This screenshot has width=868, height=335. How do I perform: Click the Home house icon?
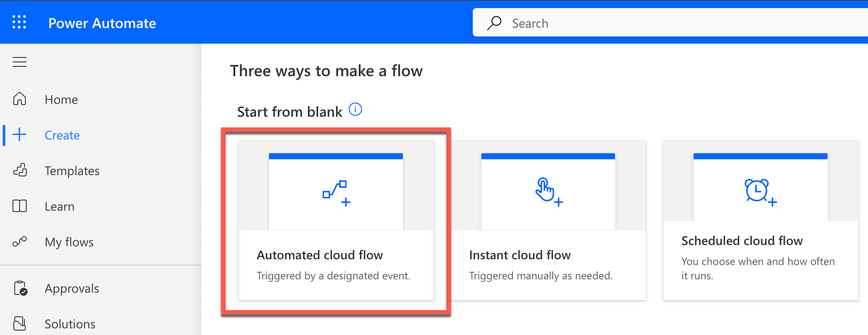point(20,98)
